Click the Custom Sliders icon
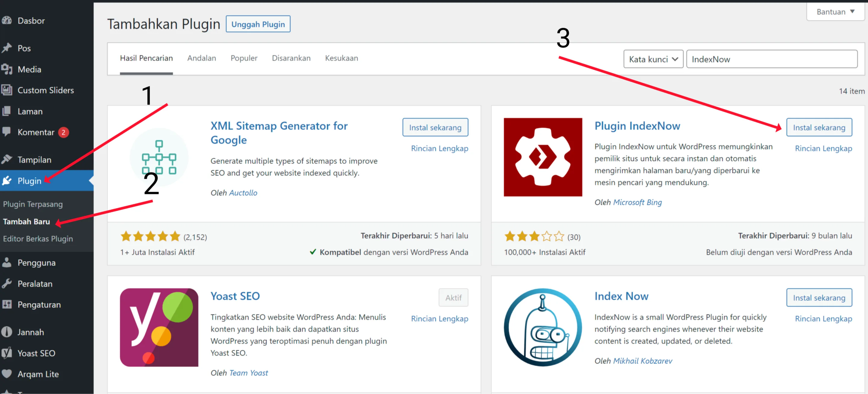Viewport: 868px width, 394px height. coord(7,90)
